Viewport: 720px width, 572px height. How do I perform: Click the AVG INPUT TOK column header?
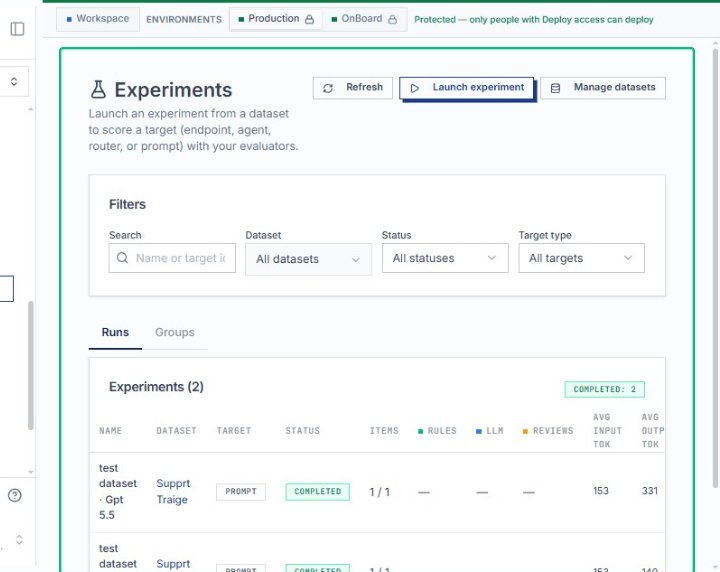coord(607,431)
